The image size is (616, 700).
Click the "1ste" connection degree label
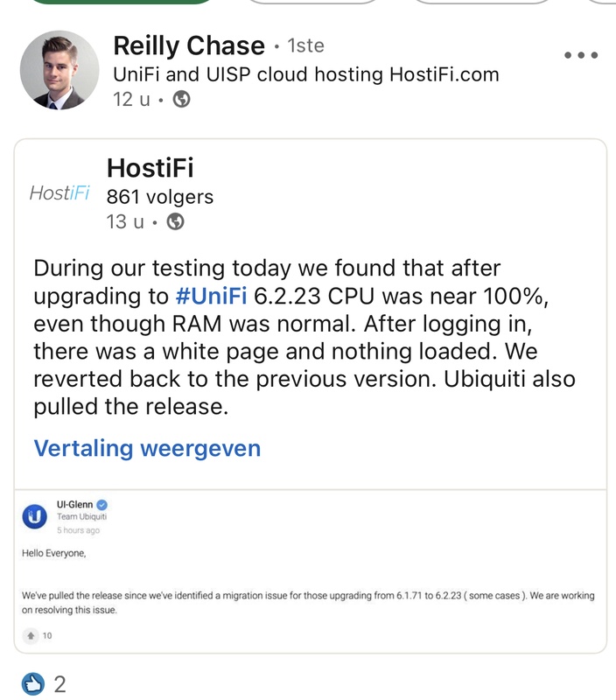[305, 45]
